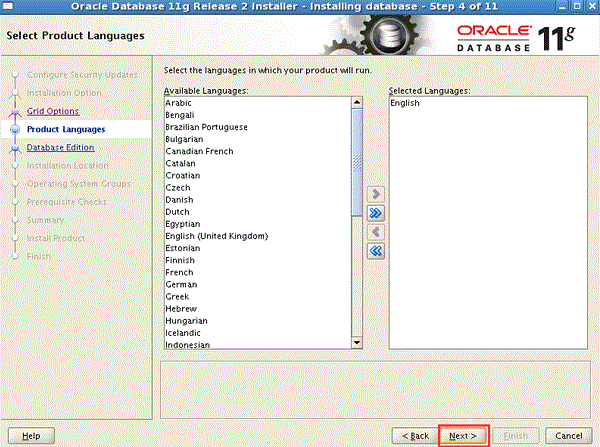The image size is (600, 447).
Task: Proceed with the Next button
Action: (463, 436)
